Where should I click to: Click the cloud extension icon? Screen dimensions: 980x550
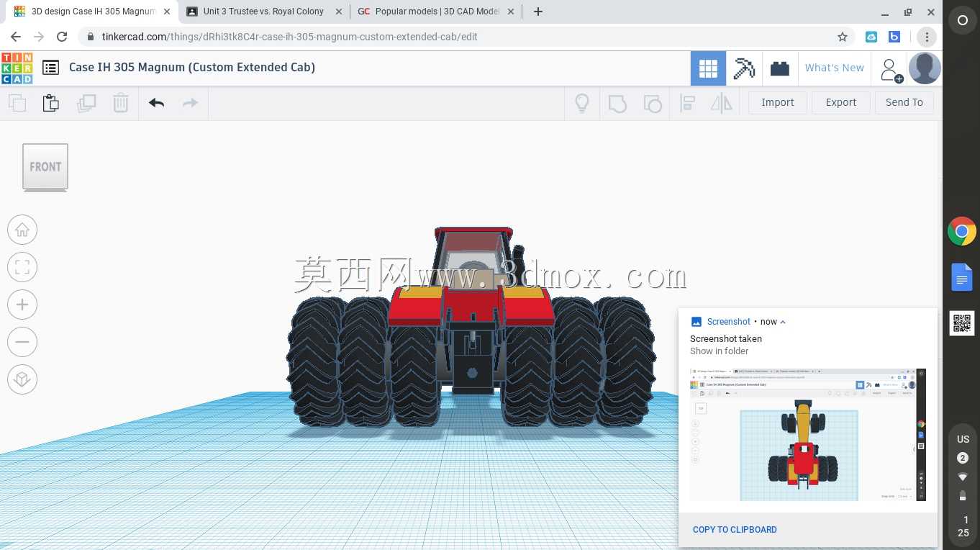pyautogui.click(x=871, y=37)
